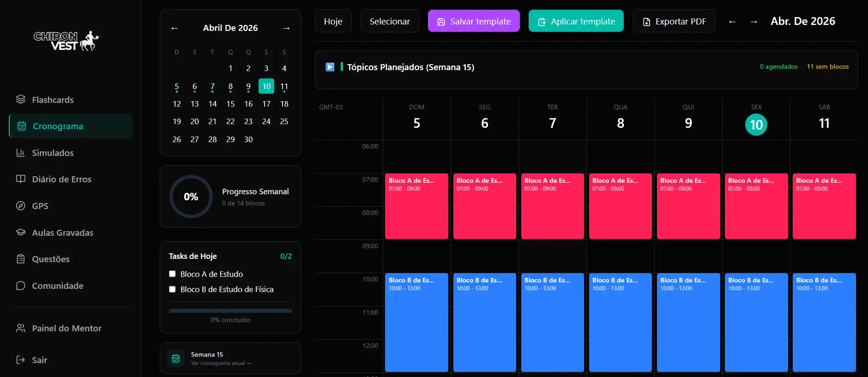Click the Comunidade chat bubble icon
868x377 pixels.
[x=21, y=286]
